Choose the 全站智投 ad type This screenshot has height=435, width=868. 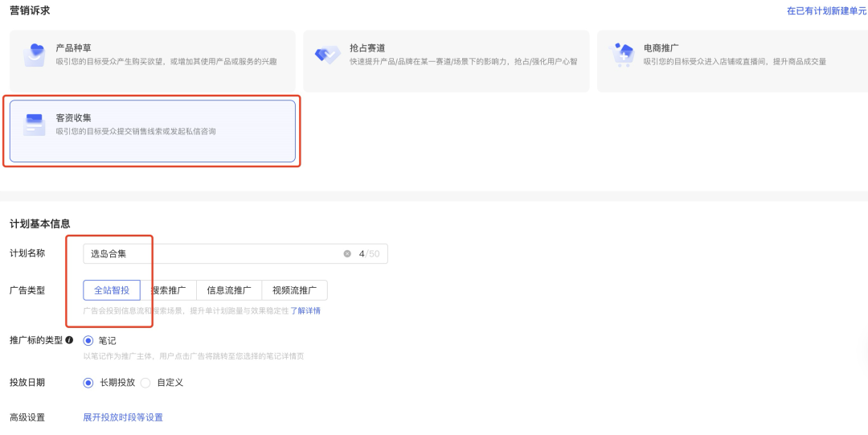tap(112, 289)
